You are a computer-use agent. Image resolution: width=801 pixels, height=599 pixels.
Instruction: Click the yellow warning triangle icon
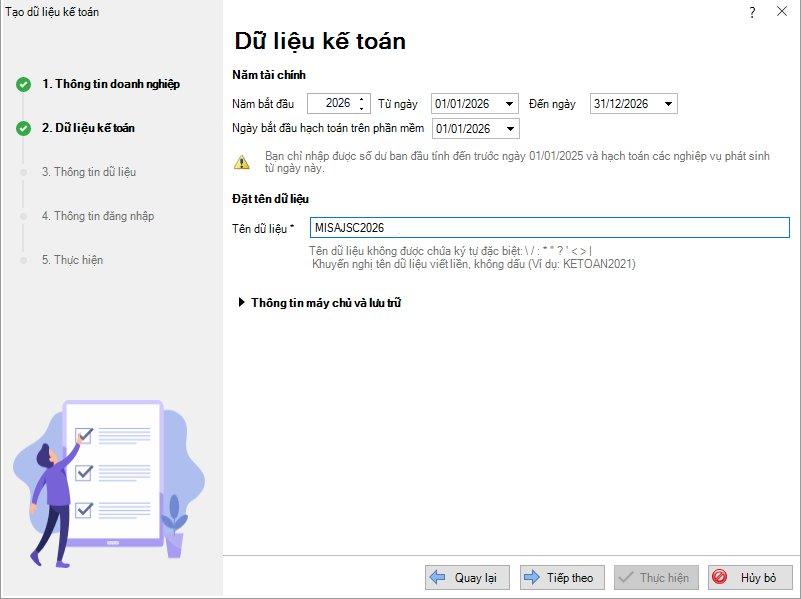pyautogui.click(x=242, y=162)
